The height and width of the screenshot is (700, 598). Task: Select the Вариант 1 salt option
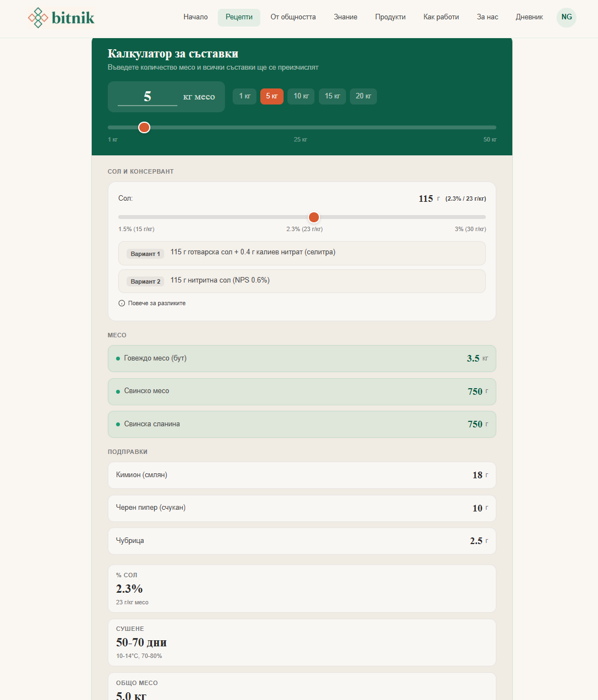click(302, 253)
